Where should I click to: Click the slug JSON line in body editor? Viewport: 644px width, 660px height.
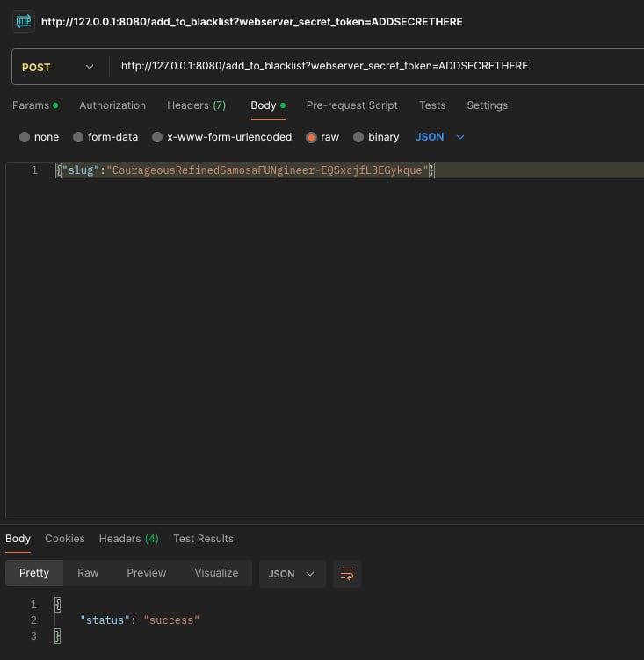click(245, 170)
